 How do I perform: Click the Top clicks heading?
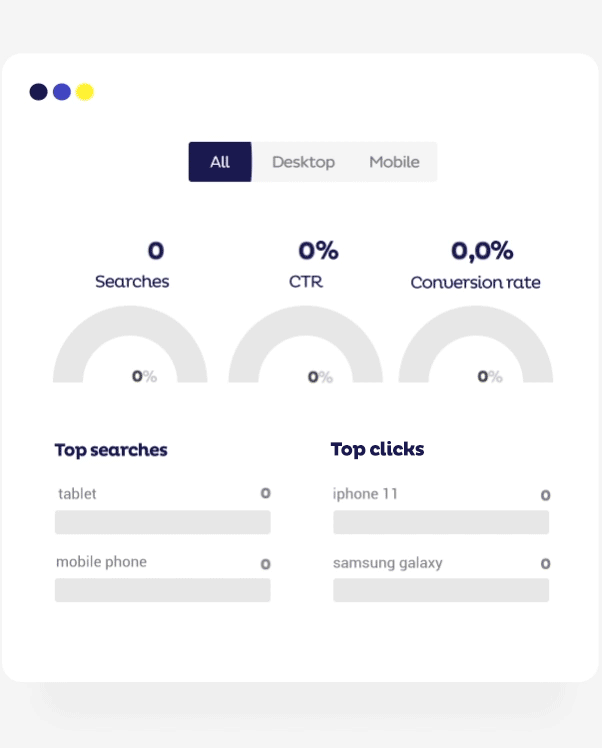coord(377,450)
